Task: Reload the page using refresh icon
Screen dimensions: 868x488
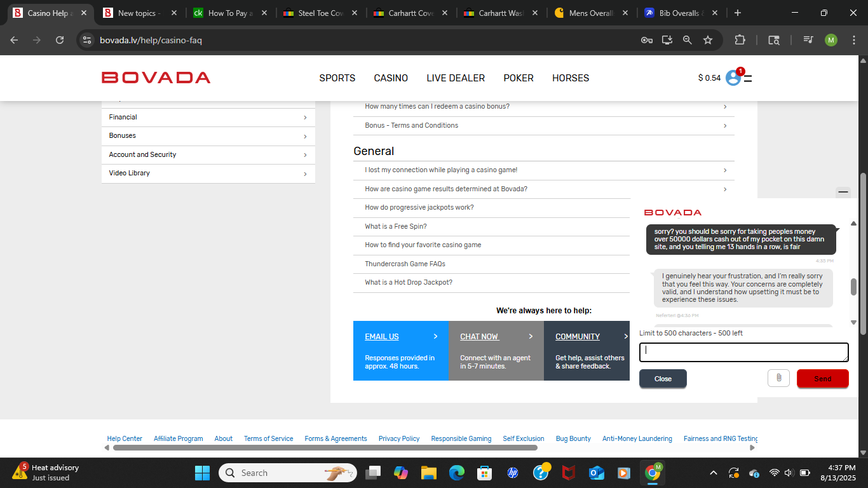Action: 60,40
